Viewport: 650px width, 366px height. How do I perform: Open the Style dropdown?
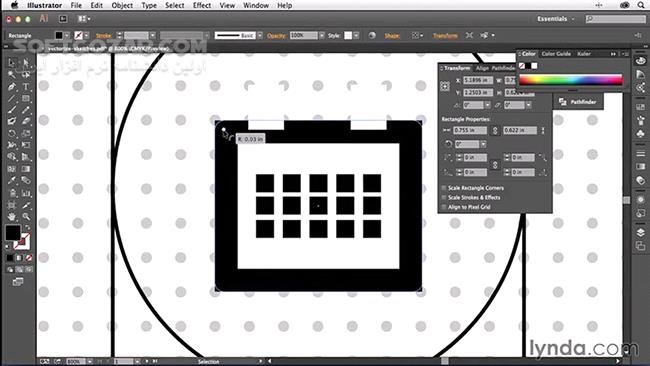(356, 36)
